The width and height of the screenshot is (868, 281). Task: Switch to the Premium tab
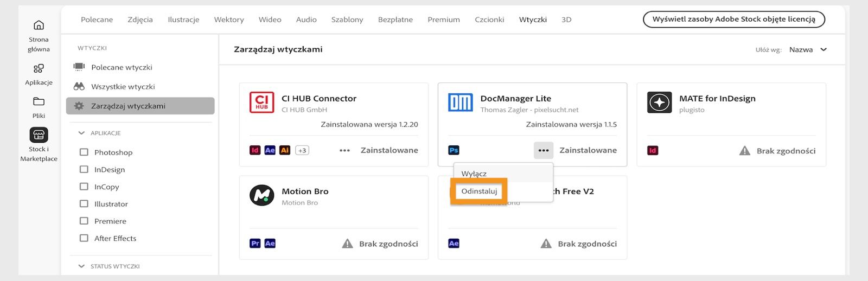[444, 20]
